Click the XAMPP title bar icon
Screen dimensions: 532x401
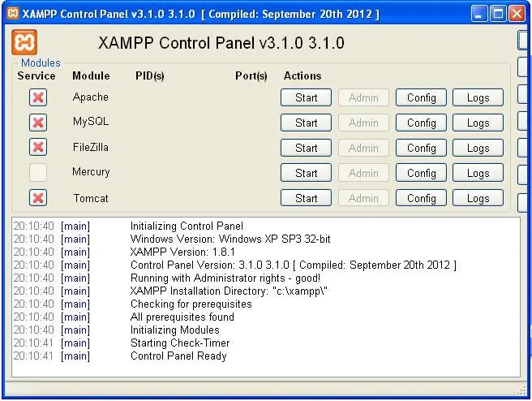[x=12, y=14]
